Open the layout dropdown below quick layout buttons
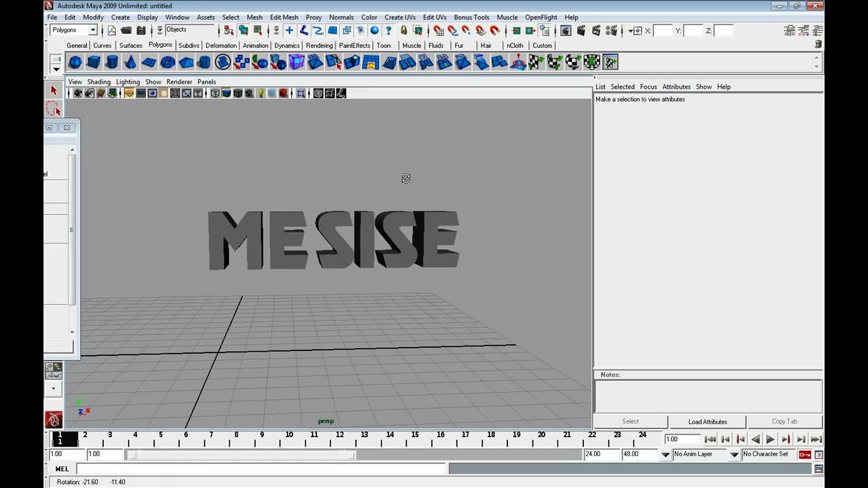The height and width of the screenshot is (488, 868). pos(54,389)
